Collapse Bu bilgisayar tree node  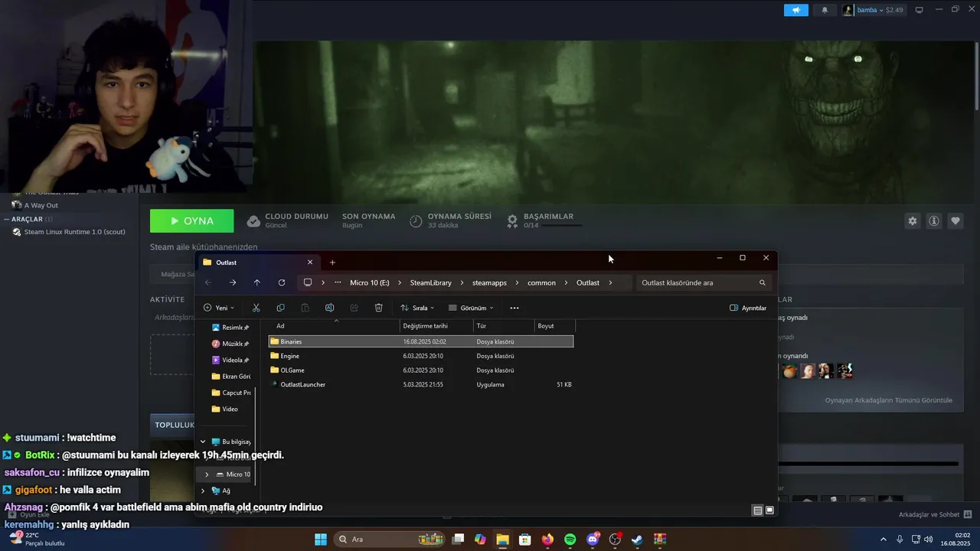click(203, 442)
